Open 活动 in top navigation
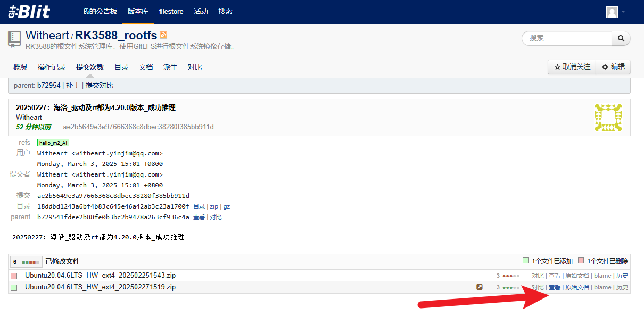This screenshot has height=316, width=644. click(x=201, y=12)
